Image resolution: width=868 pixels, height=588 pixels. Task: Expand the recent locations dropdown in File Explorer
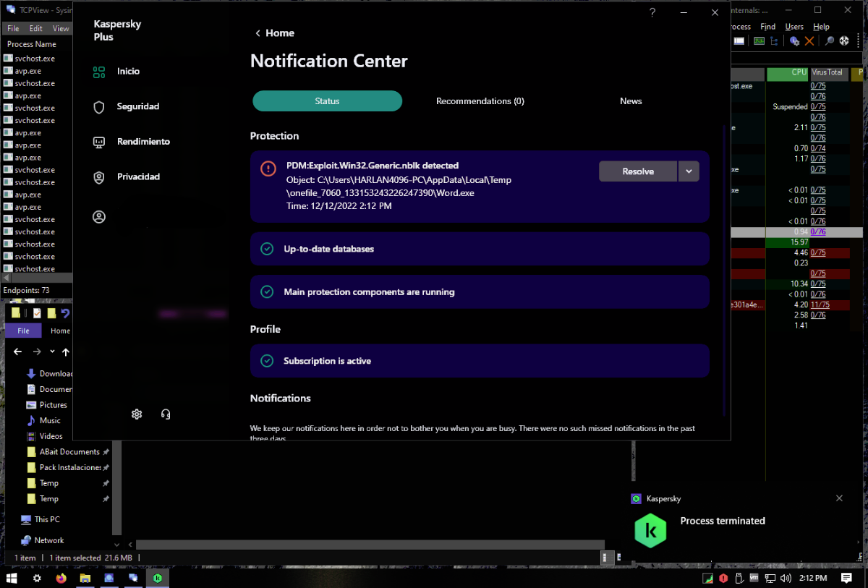(x=52, y=351)
